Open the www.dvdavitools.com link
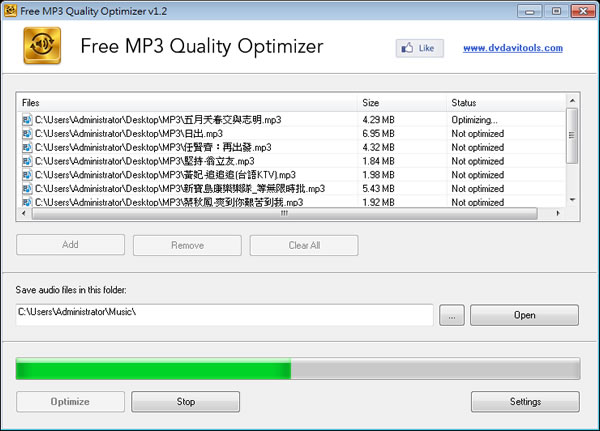 click(x=512, y=48)
